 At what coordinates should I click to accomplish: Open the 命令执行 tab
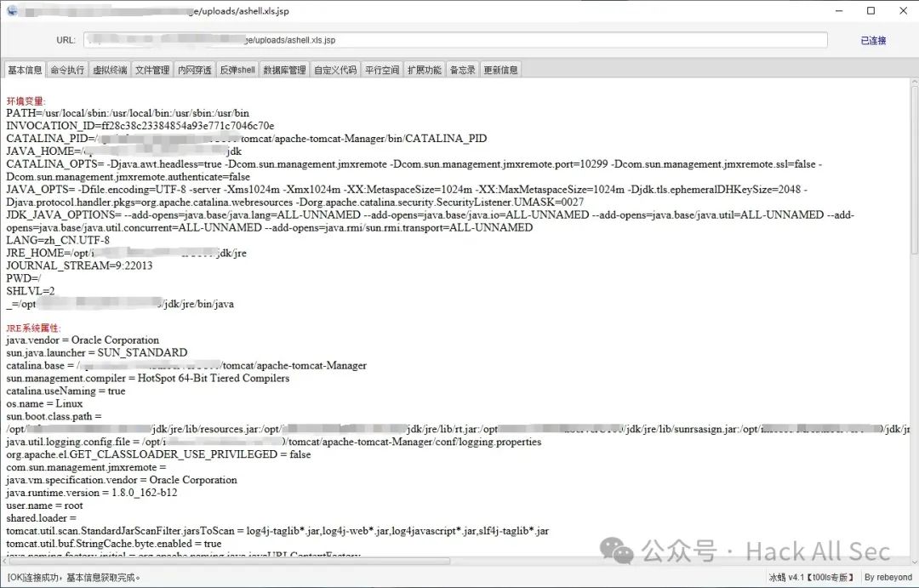click(x=67, y=70)
